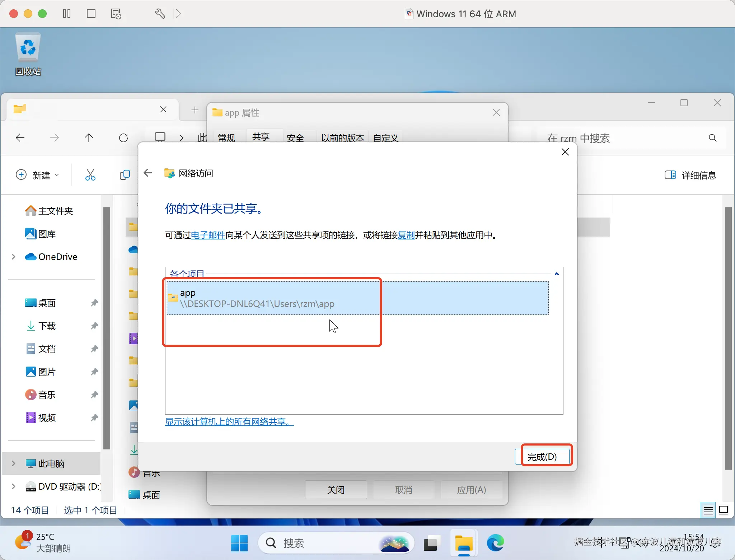The image size is (735, 560).
Task: Open Microsoft Edge from the taskbar
Action: pyautogui.click(x=495, y=543)
